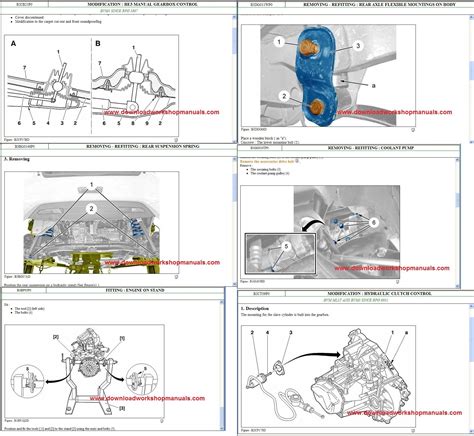The width and height of the screenshot is (474, 436).
Task: Click the 'Removing - Refitting: Coolant Pump' title header
Action: click(371, 148)
